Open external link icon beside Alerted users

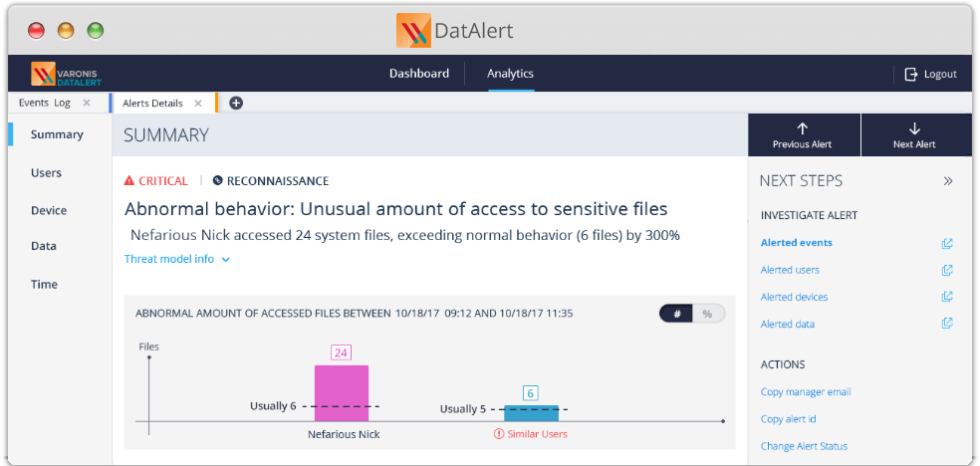947,270
